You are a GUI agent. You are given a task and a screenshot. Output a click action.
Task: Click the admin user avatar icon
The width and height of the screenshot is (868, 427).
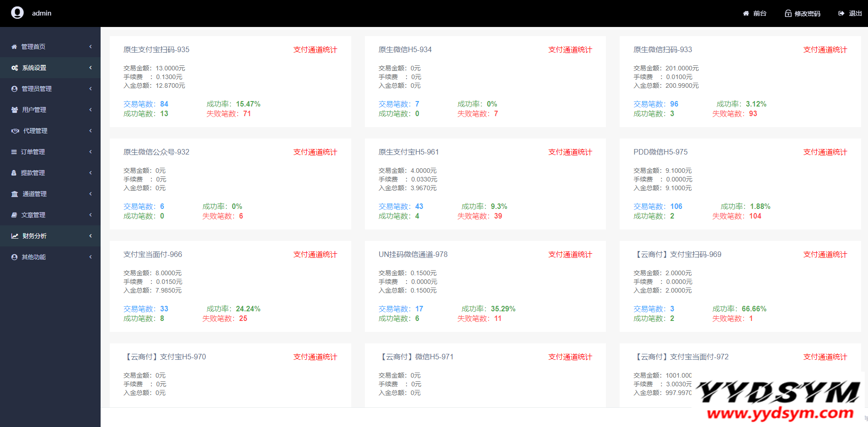pos(17,13)
